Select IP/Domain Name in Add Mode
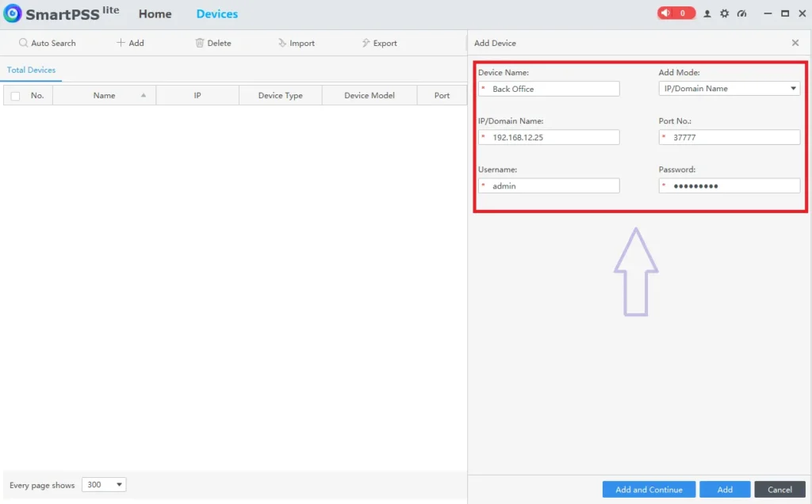This screenshot has width=812, height=504. pos(730,88)
